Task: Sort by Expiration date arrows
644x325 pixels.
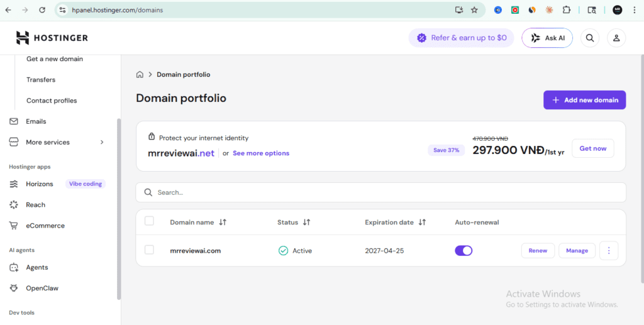Action: [422, 222]
